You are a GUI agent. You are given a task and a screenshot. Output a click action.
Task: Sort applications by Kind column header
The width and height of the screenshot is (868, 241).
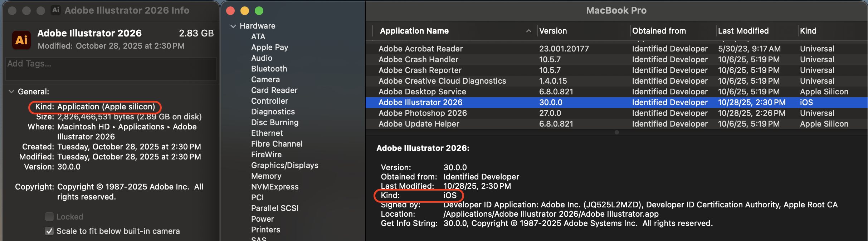[x=808, y=31]
